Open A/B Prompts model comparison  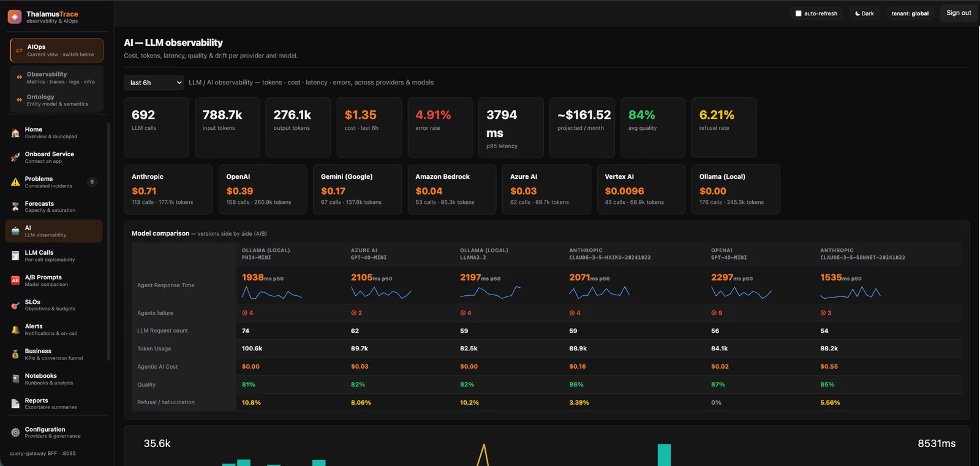coord(54,280)
